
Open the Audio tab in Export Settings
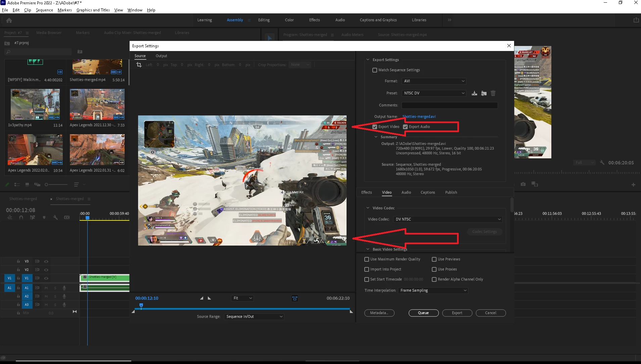pyautogui.click(x=406, y=193)
